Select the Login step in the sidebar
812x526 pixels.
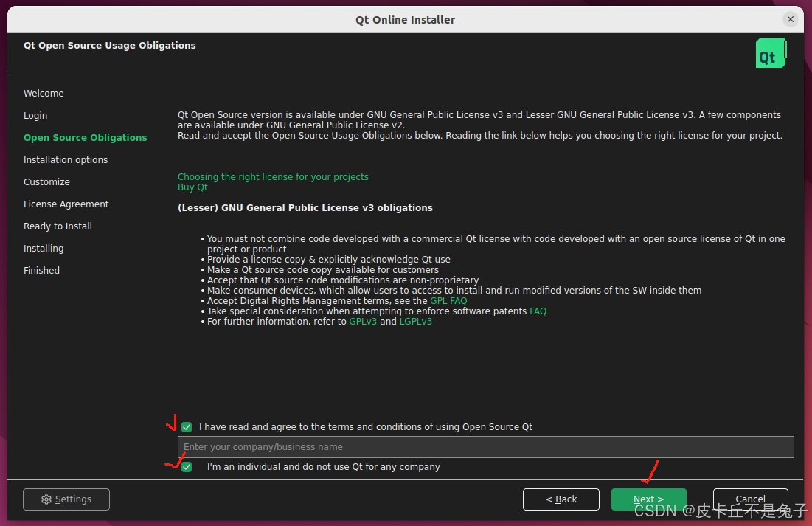[x=35, y=115]
